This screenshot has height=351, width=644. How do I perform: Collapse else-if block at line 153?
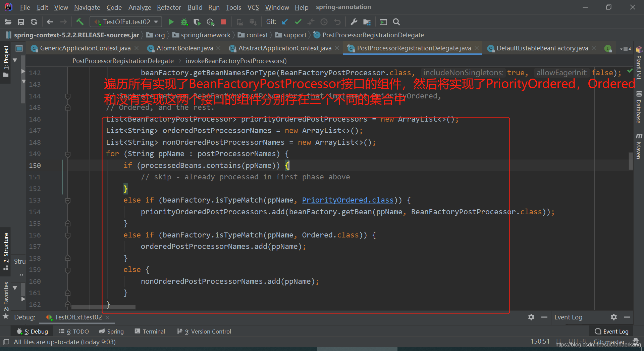tap(68, 201)
